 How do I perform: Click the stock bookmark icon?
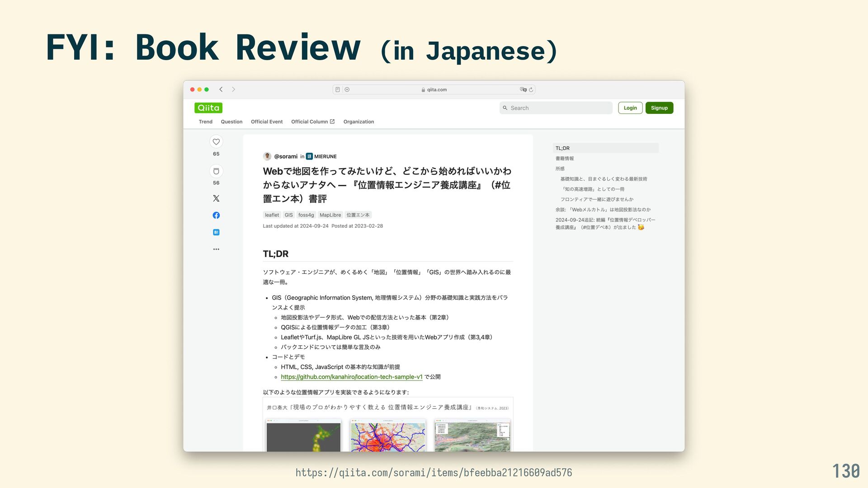[216, 171]
